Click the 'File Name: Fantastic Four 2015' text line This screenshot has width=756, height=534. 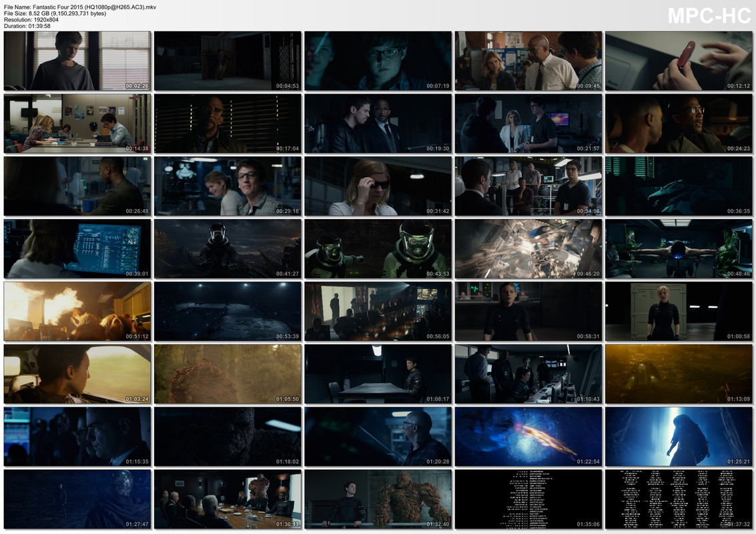pyautogui.click(x=80, y=7)
